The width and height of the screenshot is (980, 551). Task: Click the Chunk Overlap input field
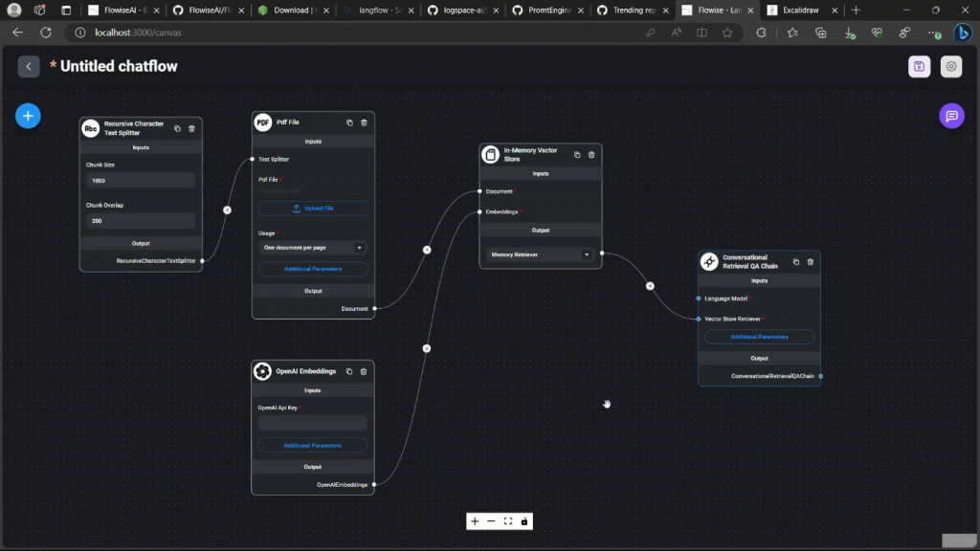141,221
